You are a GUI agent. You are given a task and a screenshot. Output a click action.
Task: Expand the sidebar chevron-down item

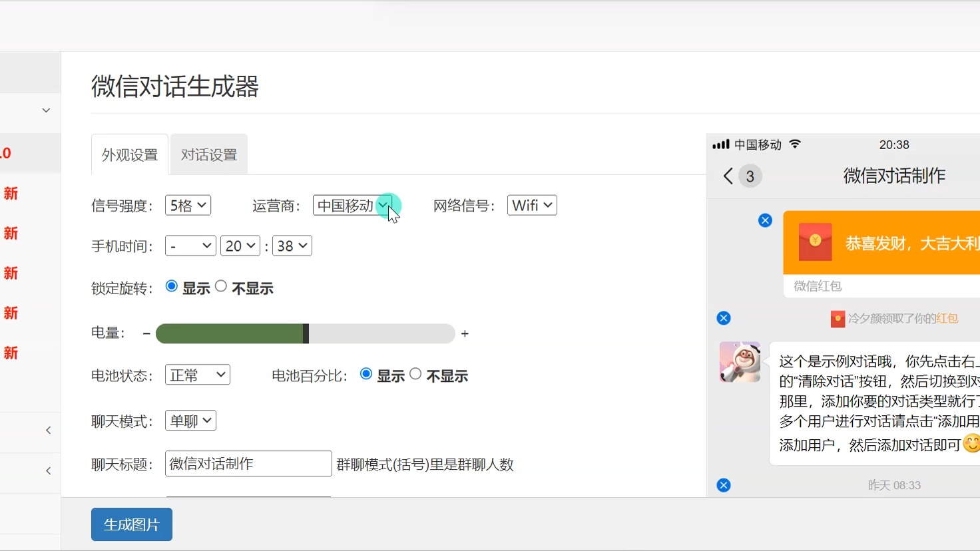(x=46, y=110)
